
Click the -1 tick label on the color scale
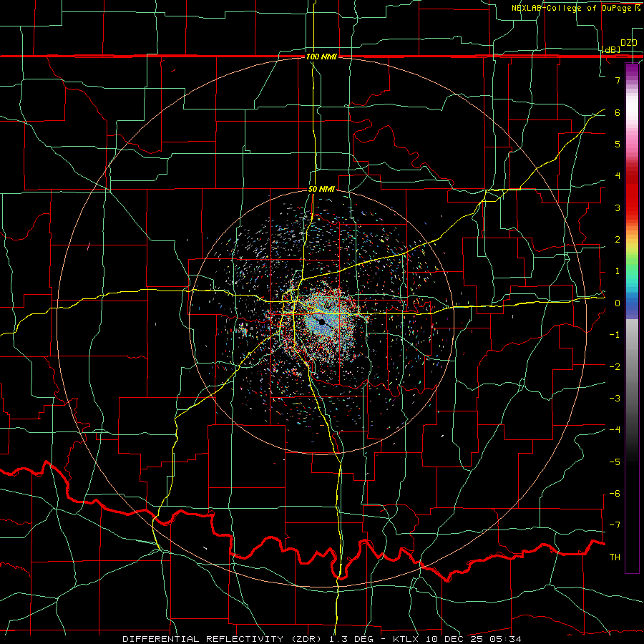click(615, 335)
